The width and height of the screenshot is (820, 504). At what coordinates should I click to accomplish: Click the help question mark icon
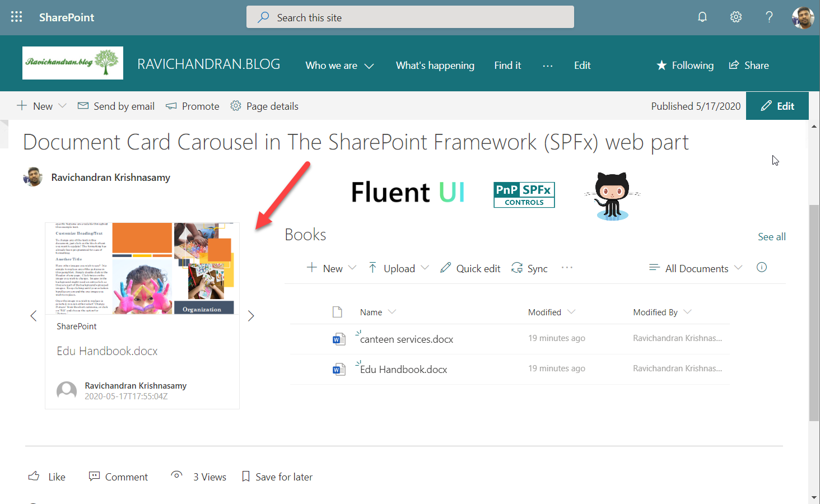pos(769,17)
